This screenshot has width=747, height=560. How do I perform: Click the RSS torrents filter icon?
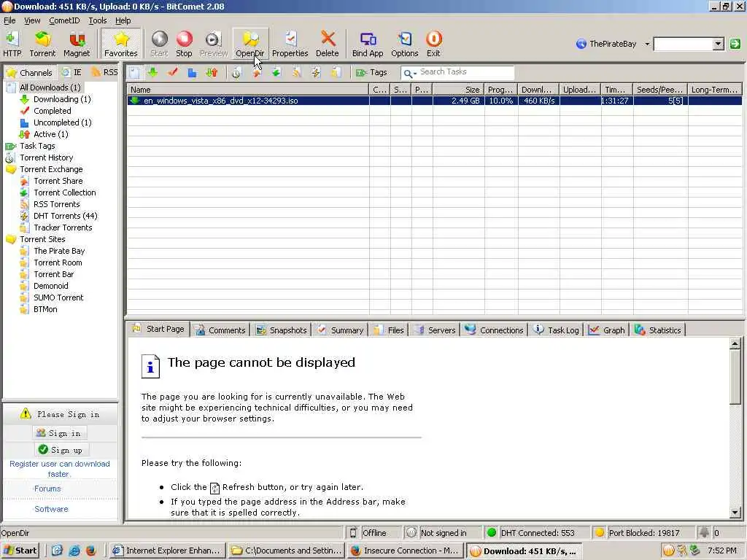pos(296,72)
